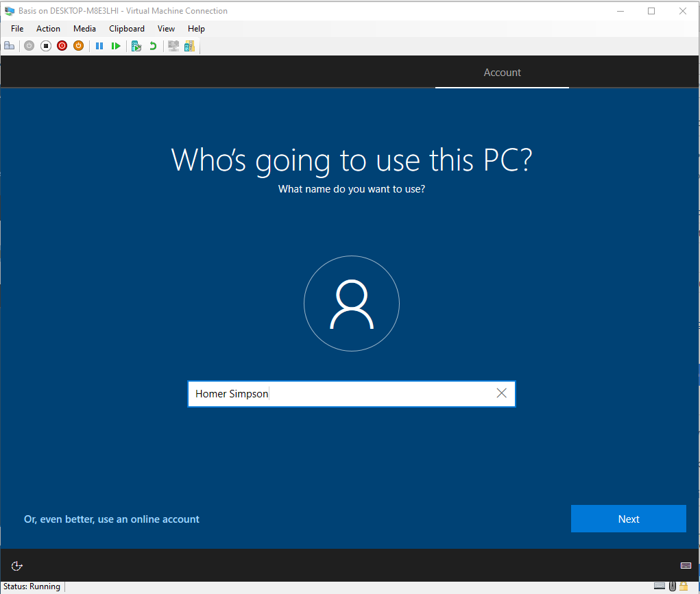Screen dimensions: 700x594
Task: Open on-screen keyboard icon in setup bar
Action: 686,565
